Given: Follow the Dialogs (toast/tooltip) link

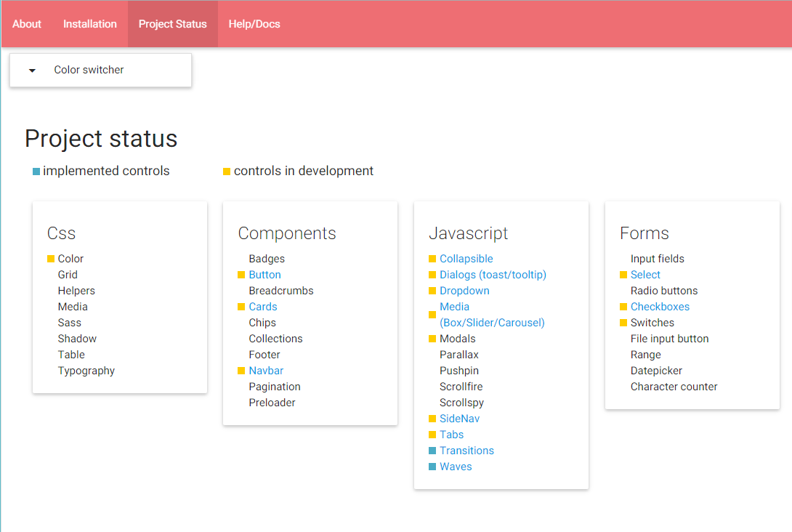Looking at the screenshot, I should (493, 275).
